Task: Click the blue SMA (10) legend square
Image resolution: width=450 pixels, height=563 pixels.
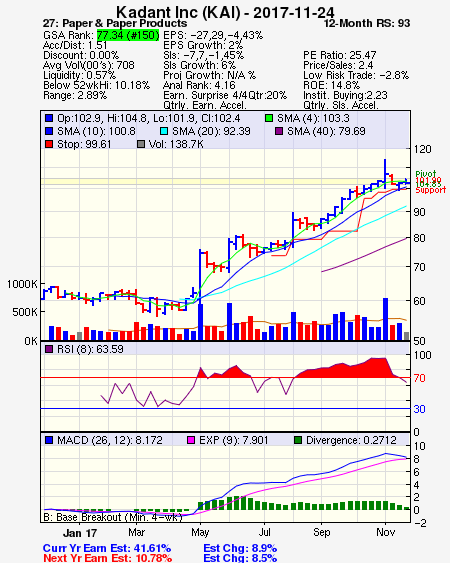Action: (x=49, y=131)
